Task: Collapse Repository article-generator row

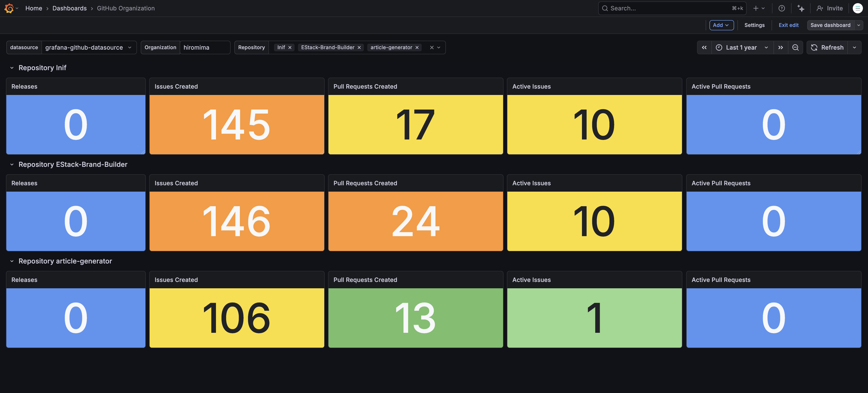Action: coord(12,261)
